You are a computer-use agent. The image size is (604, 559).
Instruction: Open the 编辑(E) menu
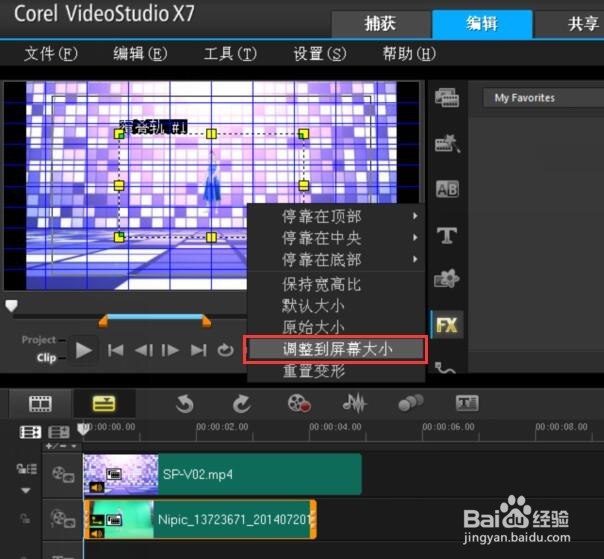coord(140,54)
